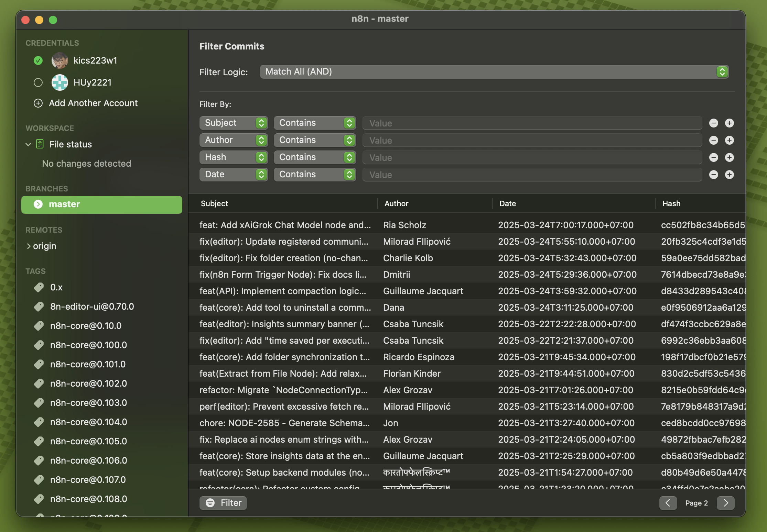Add a filter row after Hash row

coord(730,157)
